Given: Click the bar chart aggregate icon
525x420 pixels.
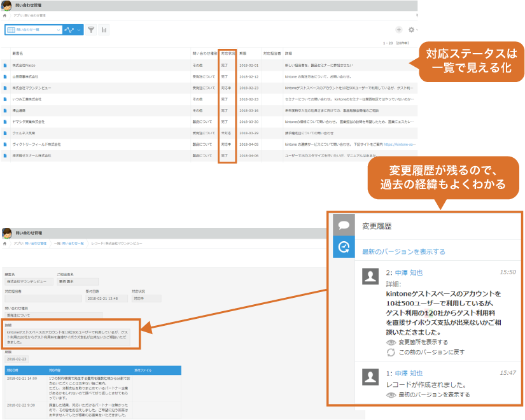Looking at the screenshot, I should tap(104, 29).
